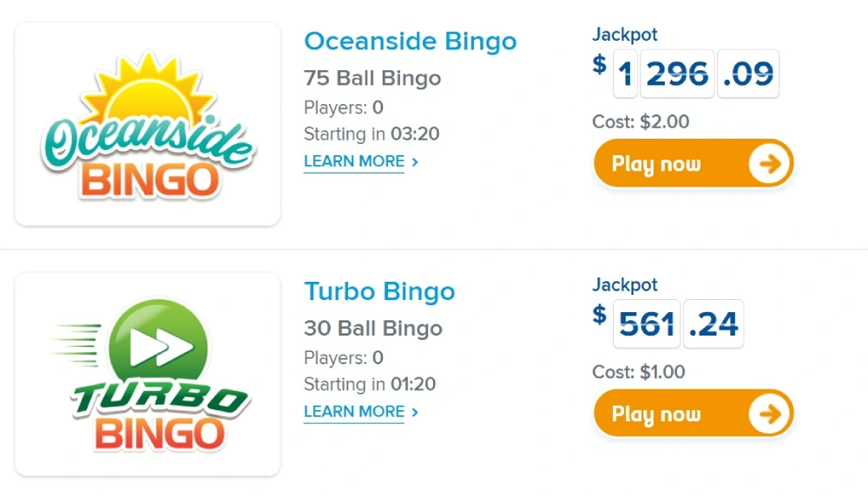Open the Oceanside Bingo title link

[411, 42]
